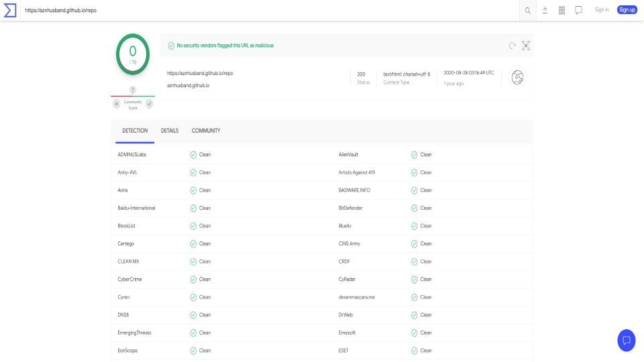
Task: Vote malicious with the X community icon
Action: [116, 104]
